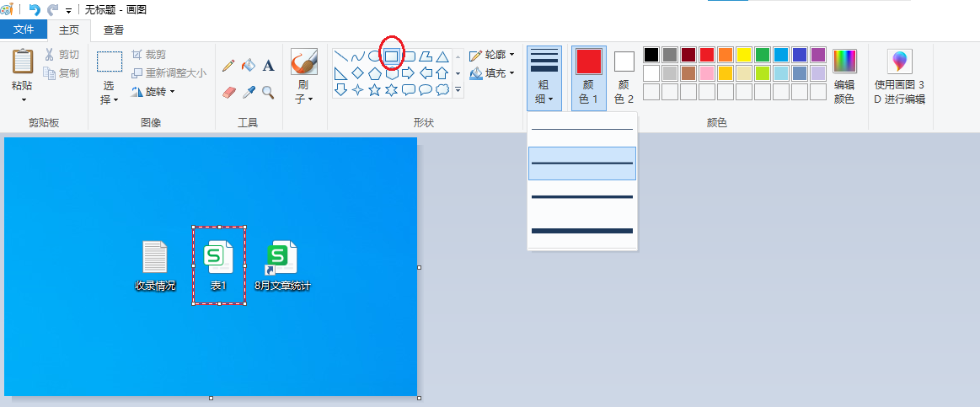Screen dimensions: 980x407
Task: Choose the Six-point star shape
Action: point(391,90)
